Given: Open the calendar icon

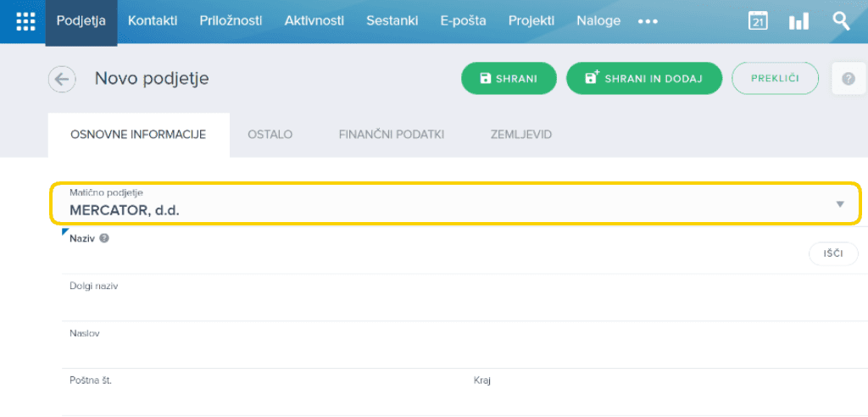Looking at the screenshot, I should coord(758,21).
